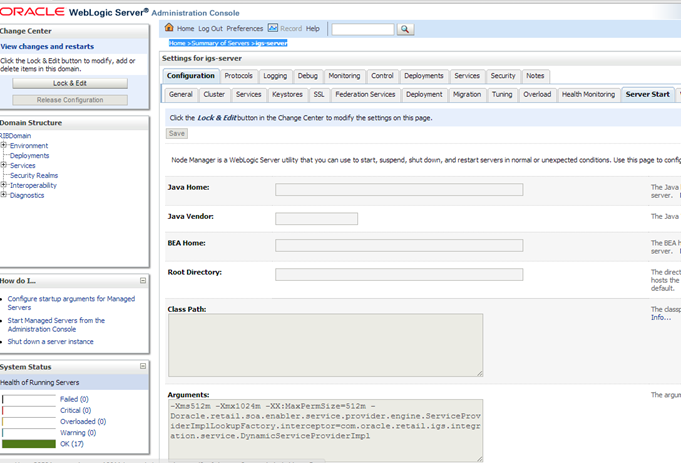The width and height of the screenshot is (682, 464).
Task: Click the Critical (0) status link
Action: [75, 411]
